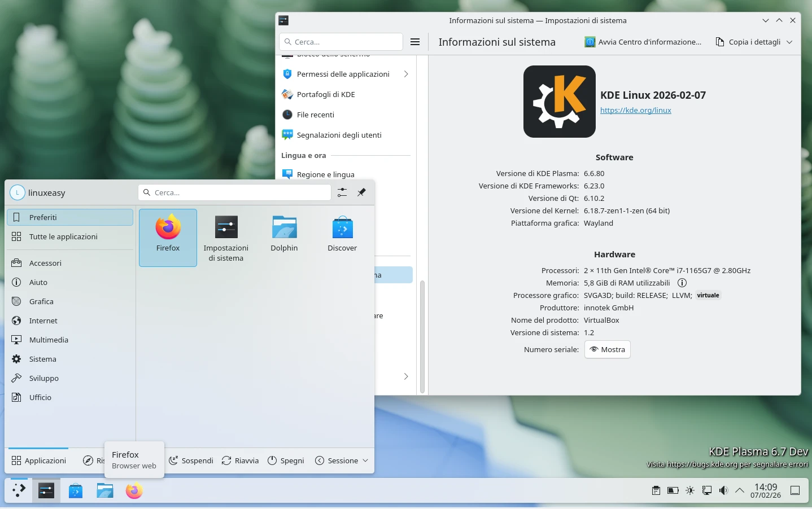Viewport: 812px width, 509px height.
Task: Expand the Copia i dettagli dropdown
Action: [790, 42]
